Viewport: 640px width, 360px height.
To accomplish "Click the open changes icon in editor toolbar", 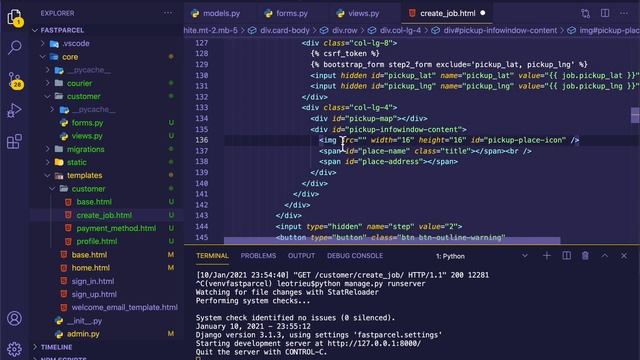I will pyautogui.click(x=585, y=13).
